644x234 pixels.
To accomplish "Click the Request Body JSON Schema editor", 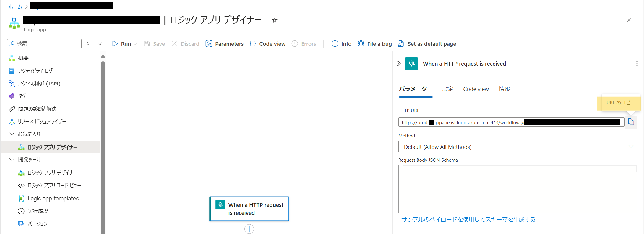I will pyautogui.click(x=518, y=189).
